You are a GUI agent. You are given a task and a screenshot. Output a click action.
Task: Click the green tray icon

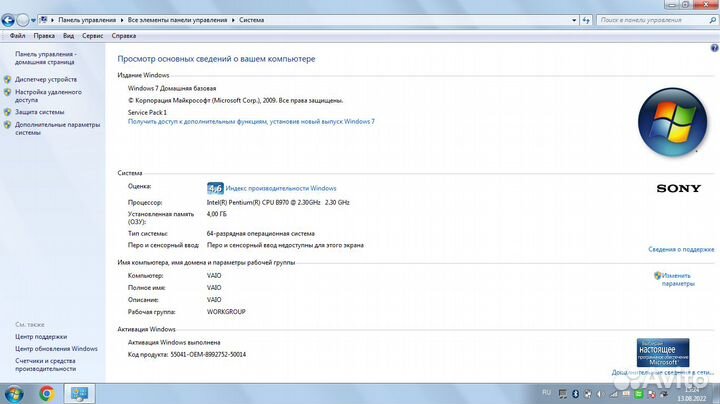639,394
